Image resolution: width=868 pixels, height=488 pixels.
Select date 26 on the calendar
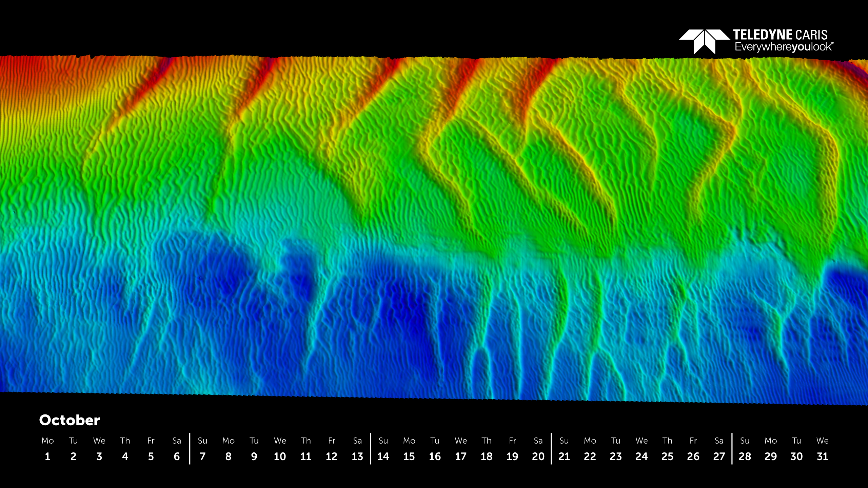pos(693,456)
